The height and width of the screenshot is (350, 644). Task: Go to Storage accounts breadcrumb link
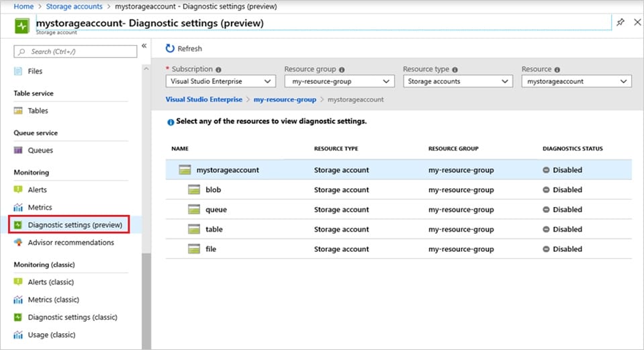coord(74,7)
